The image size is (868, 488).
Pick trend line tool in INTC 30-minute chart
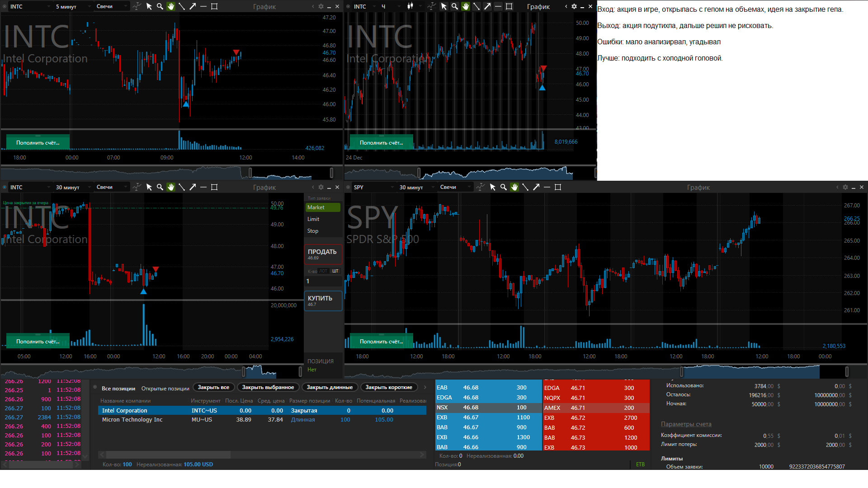click(182, 187)
